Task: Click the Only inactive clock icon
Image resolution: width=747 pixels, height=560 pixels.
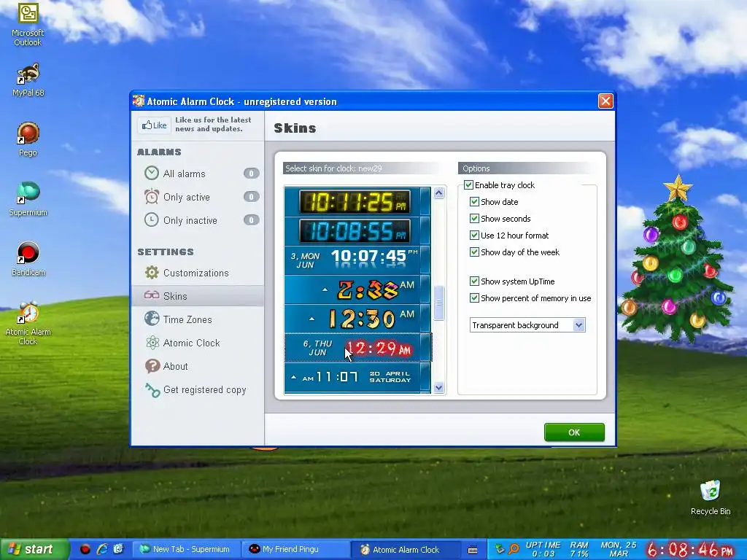Action: (x=152, y=219)
